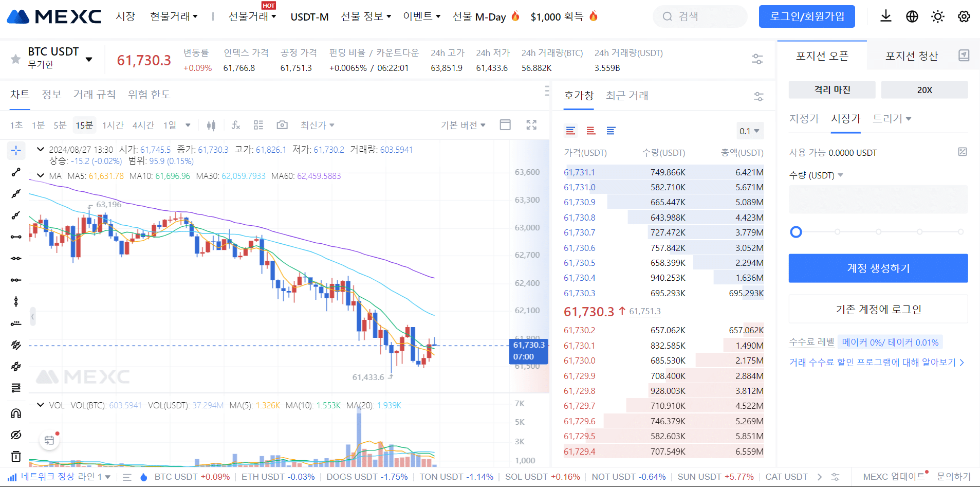Expand the 선물거래 menu
The width and height of the screenshot is (980, 487).
[x=252, y=16]
